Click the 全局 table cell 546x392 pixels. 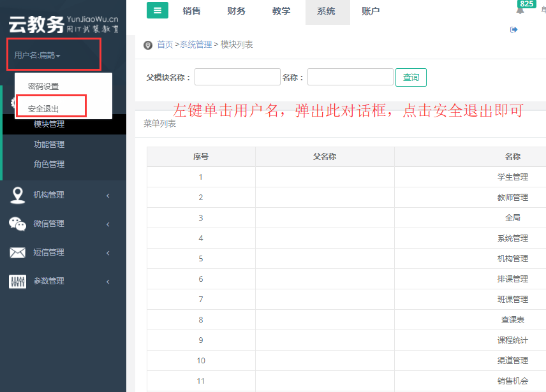tap(513, 218)
